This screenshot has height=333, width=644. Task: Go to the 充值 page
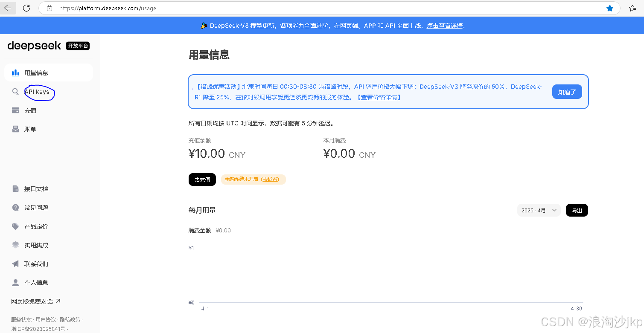pyautogui.click(x=49, y=110)
